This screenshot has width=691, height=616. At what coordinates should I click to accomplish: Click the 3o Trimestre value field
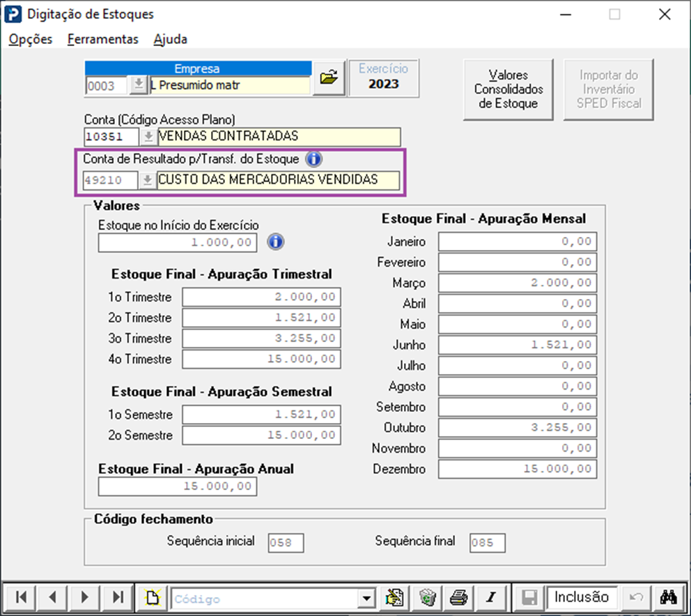[262, 338]
